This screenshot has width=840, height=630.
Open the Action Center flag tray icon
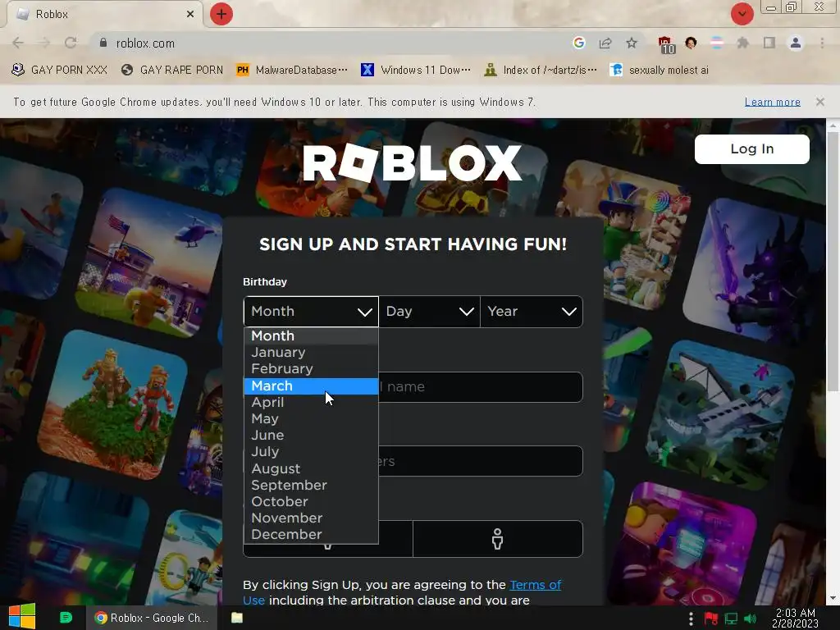click(711, 619)
